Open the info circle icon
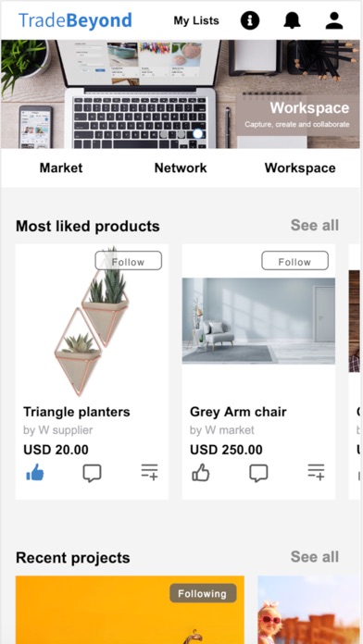This screenshot has height=644, width=363. click(250, 20)
